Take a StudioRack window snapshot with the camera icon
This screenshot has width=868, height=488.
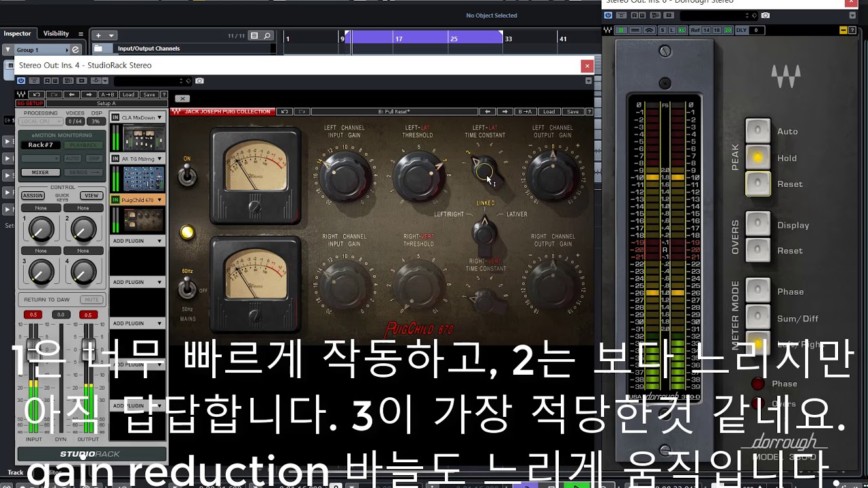point(199,81)
